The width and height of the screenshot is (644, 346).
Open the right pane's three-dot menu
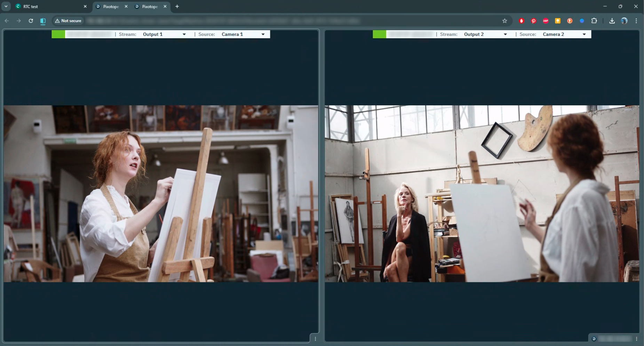[636, 339]
